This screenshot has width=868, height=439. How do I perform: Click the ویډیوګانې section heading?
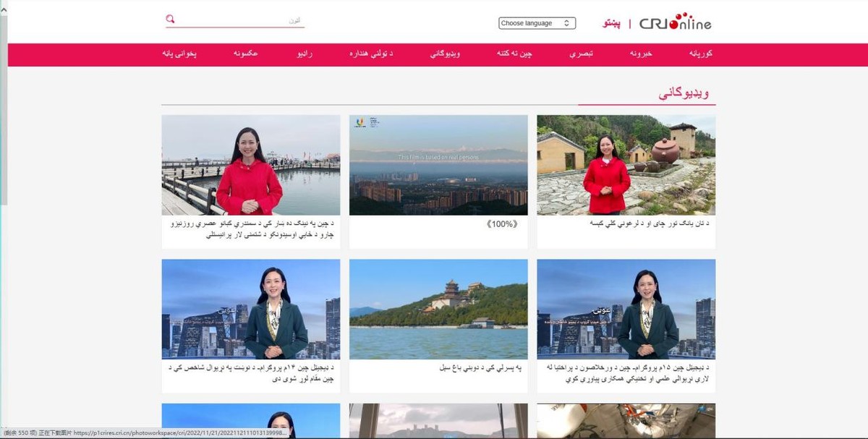684,93
